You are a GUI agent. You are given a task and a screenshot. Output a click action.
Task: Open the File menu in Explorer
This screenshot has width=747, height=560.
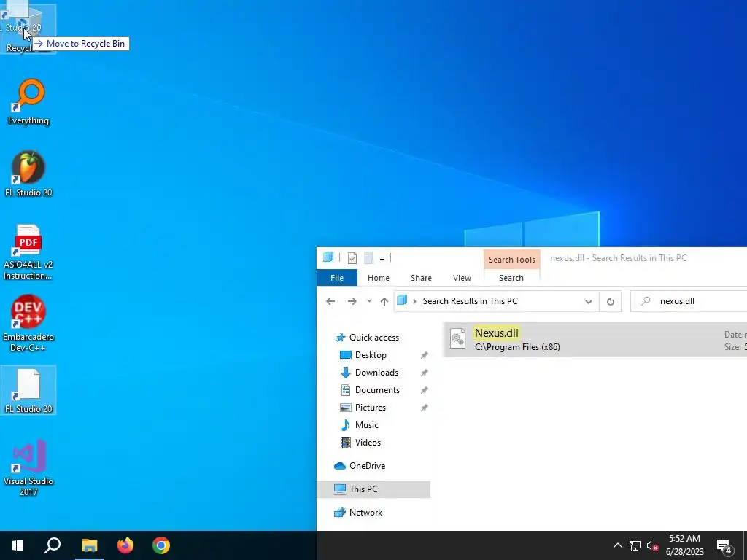337,278
